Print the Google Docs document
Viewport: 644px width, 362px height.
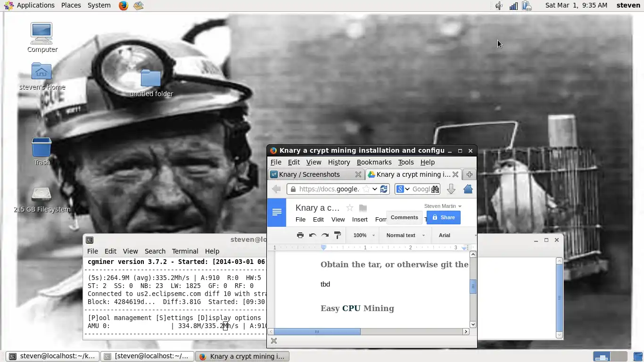(300, 235)
